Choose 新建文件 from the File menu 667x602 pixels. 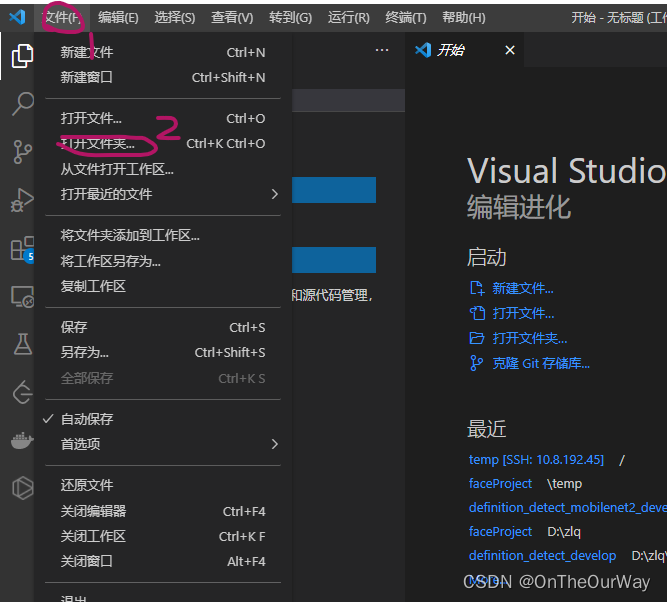coord(163,52)
